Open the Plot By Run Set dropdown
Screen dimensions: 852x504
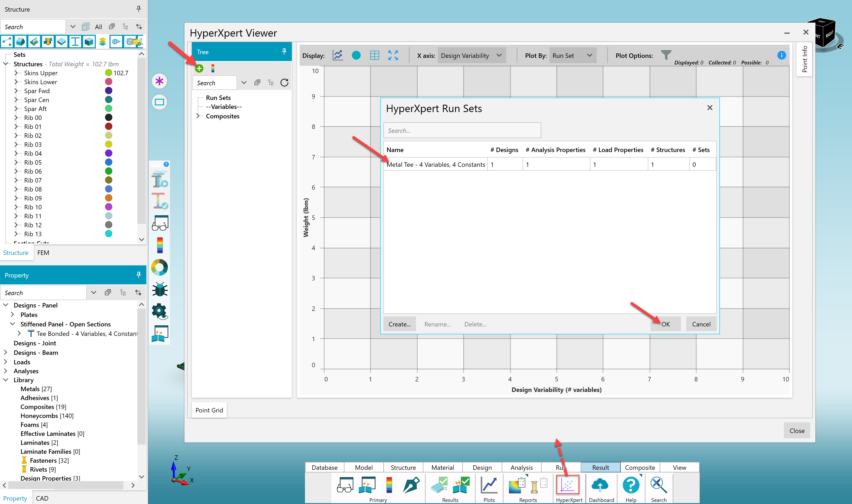pyautogui.click(x=573, y=56)
